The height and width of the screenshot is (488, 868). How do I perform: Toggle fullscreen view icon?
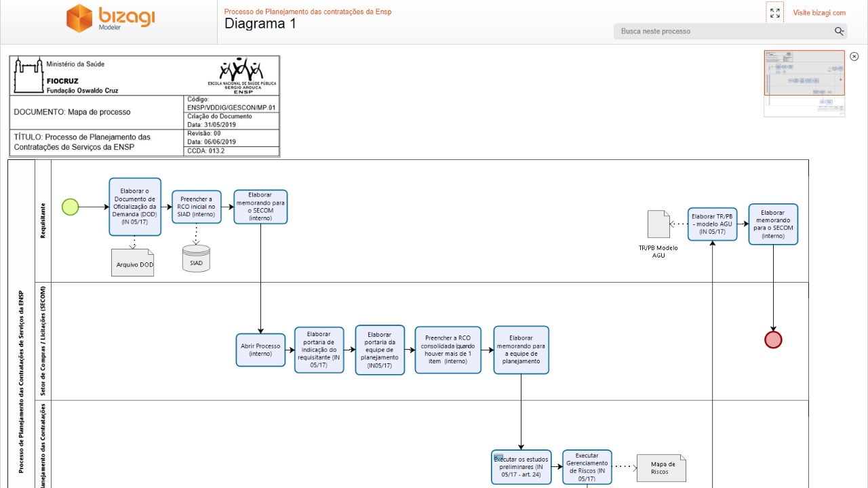coord(775,13)
